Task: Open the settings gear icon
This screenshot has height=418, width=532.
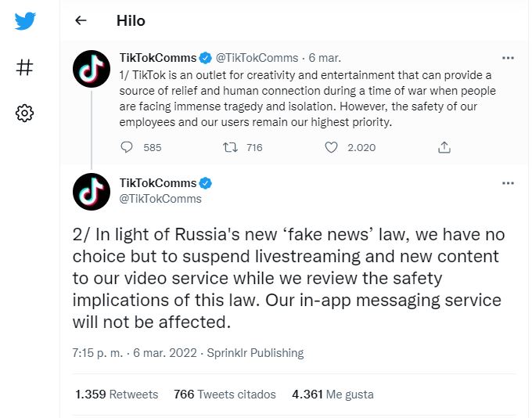Action: click(x=25, y=114)
